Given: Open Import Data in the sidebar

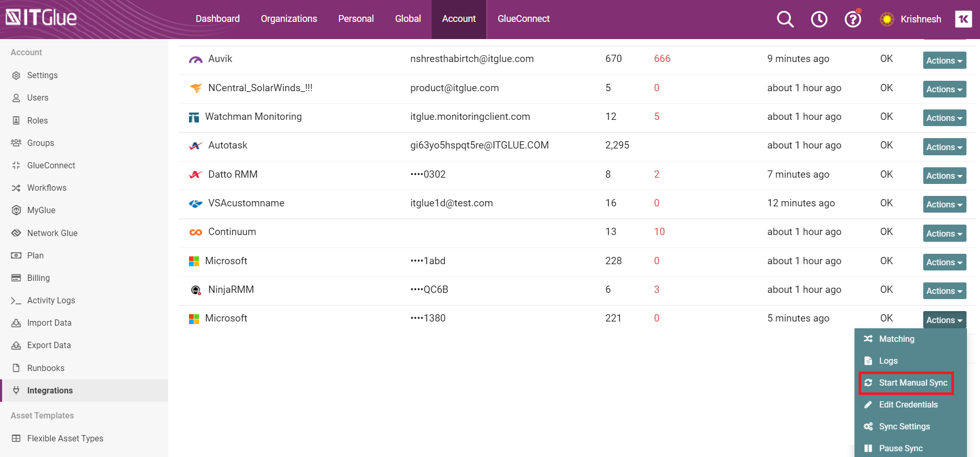Looking at the screenshot, I should 49,323.
